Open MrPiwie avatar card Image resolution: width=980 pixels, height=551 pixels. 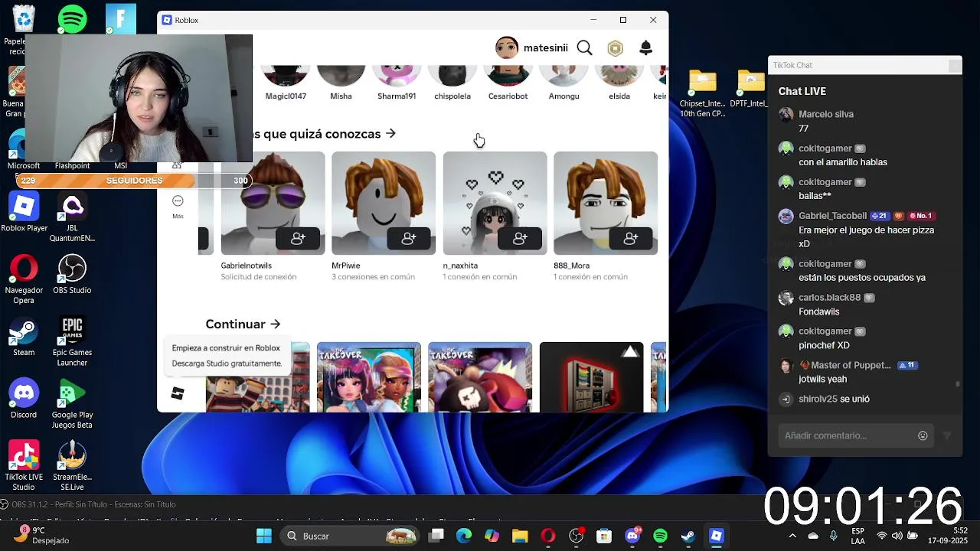(x=384, y=203)
